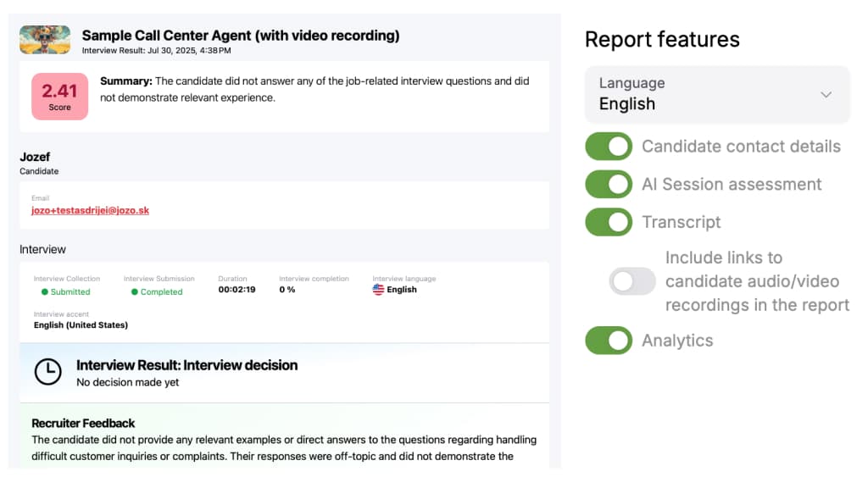Click the Report features heading
Image resolution: width=868 pixels, height=488 pixels.
pyautogui.click(x=662, y=40)
